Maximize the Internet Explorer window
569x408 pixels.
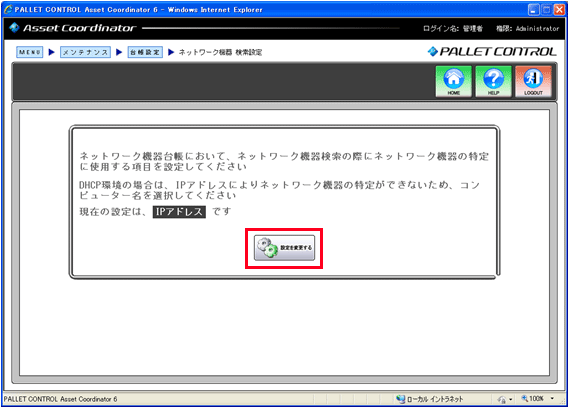pyautogui.click(x=546, y=10)
